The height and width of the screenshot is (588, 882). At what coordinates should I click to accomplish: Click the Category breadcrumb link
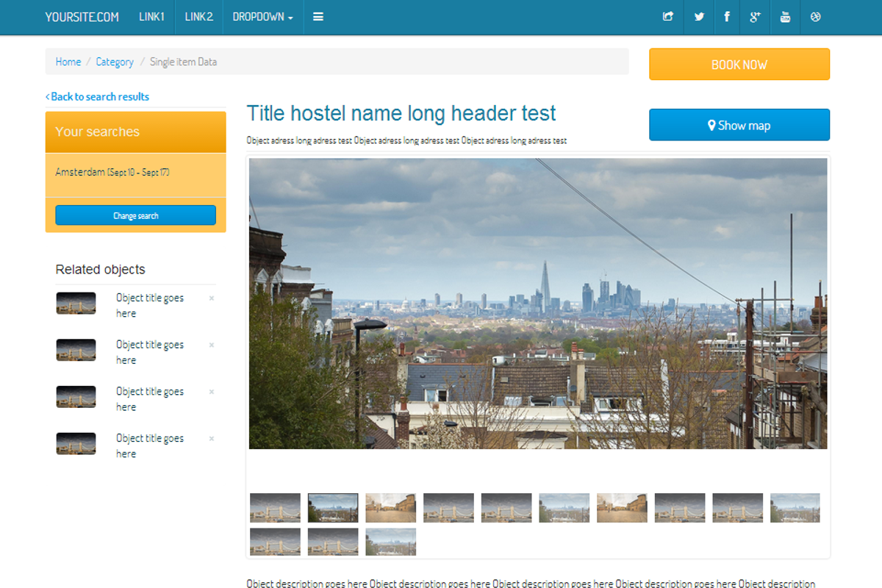tap(115, 62)
